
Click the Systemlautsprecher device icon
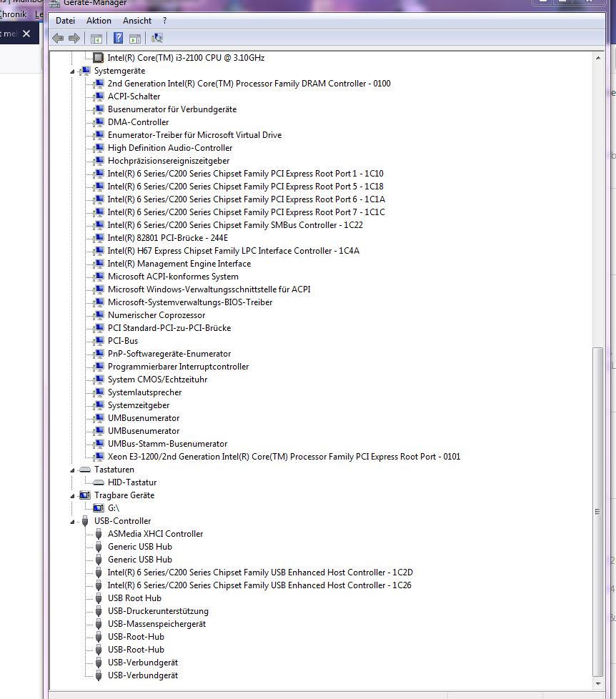[99, 393]
